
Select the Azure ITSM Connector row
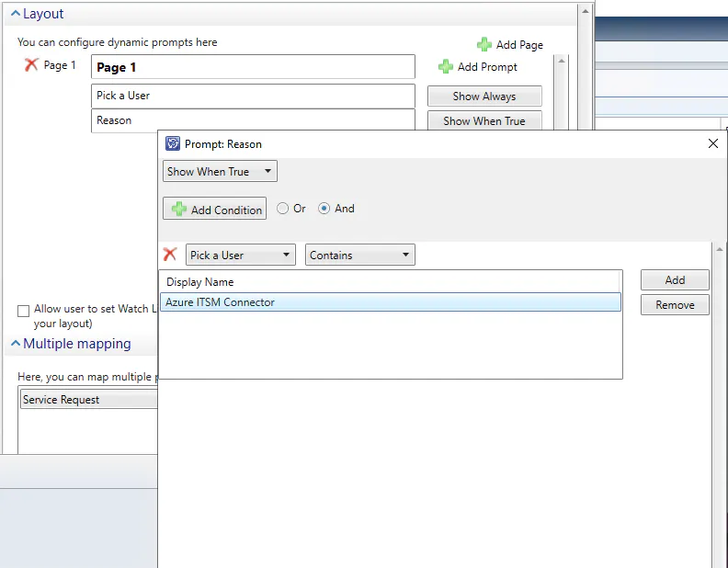391,302
